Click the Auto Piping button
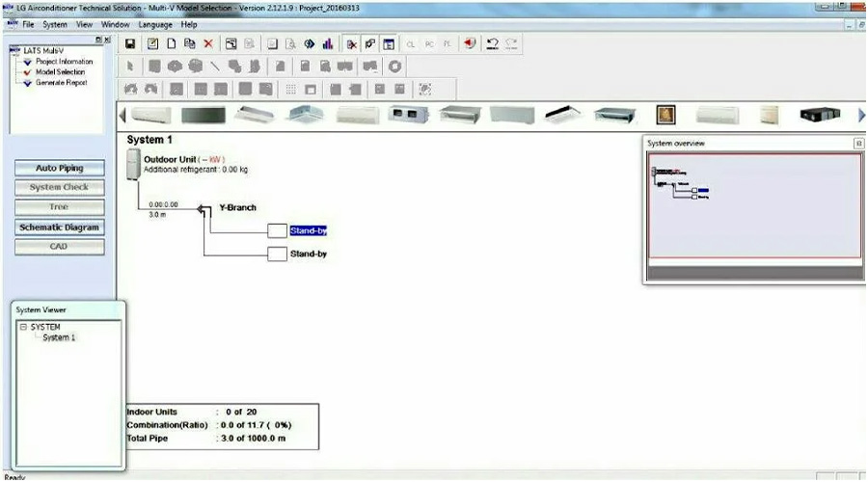Screen dimensions: 868x482 point(59,169)
